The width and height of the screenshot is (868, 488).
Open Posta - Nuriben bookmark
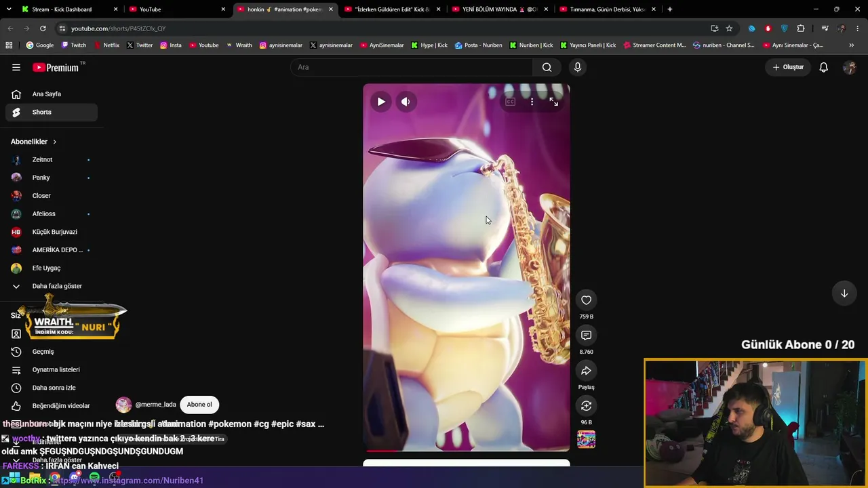click(x=479, y=45)
